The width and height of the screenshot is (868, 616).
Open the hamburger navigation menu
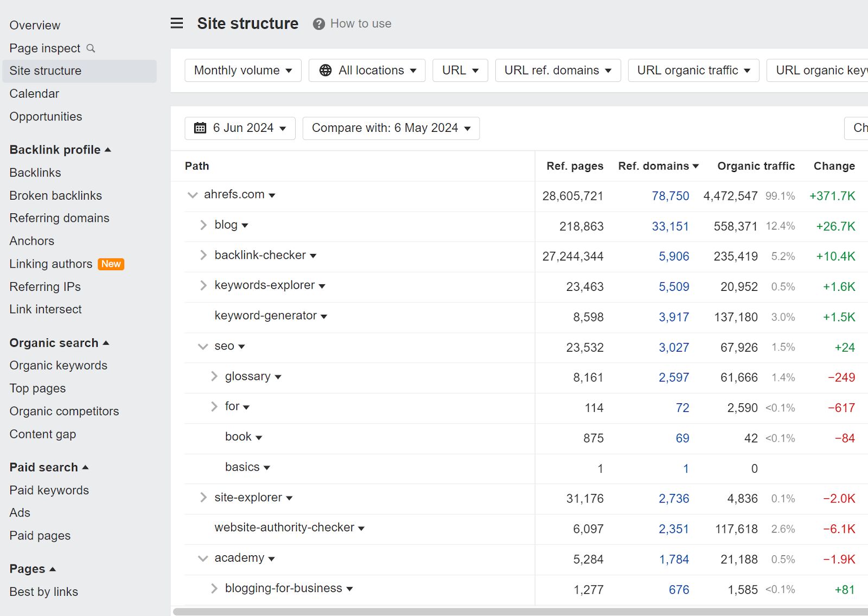click(176, 23)
